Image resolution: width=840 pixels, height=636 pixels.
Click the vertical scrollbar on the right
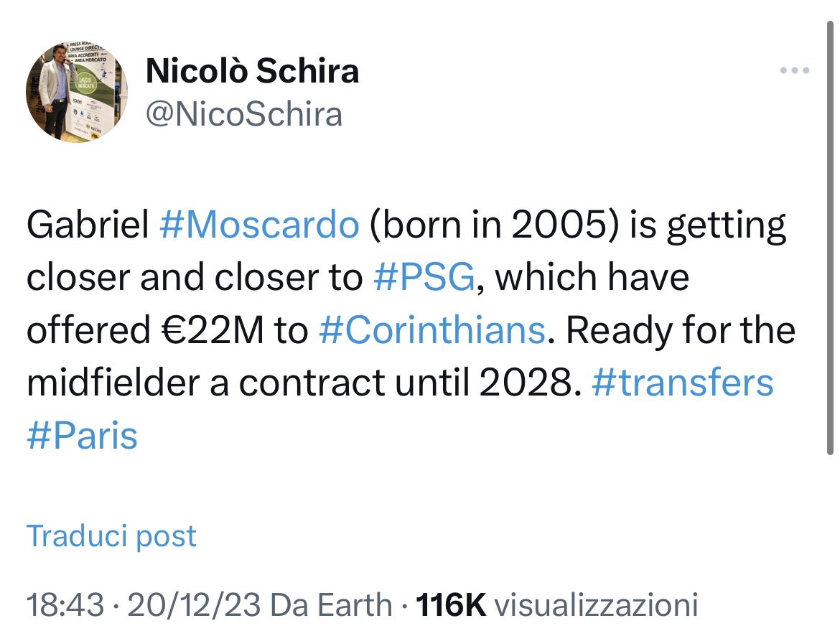831,237
